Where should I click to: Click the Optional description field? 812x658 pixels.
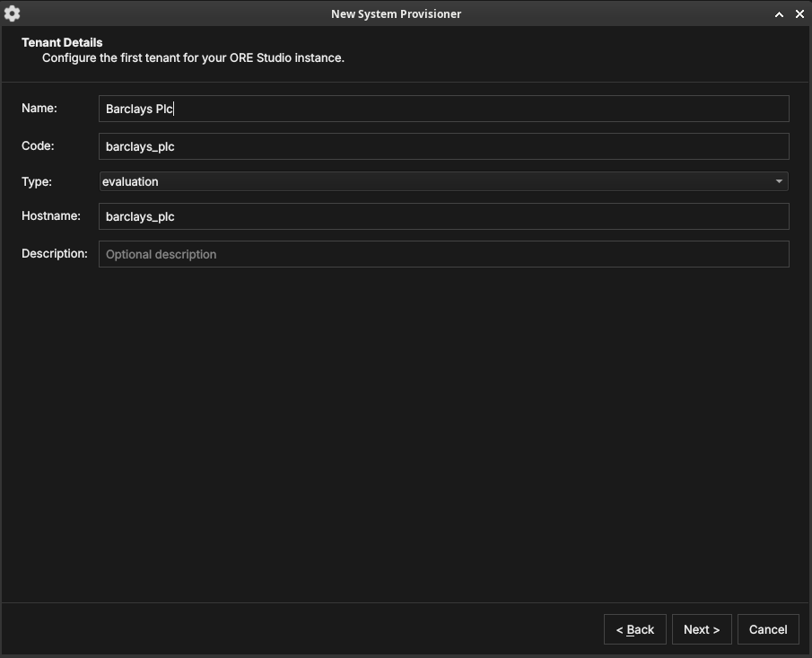tap(444, 254)
